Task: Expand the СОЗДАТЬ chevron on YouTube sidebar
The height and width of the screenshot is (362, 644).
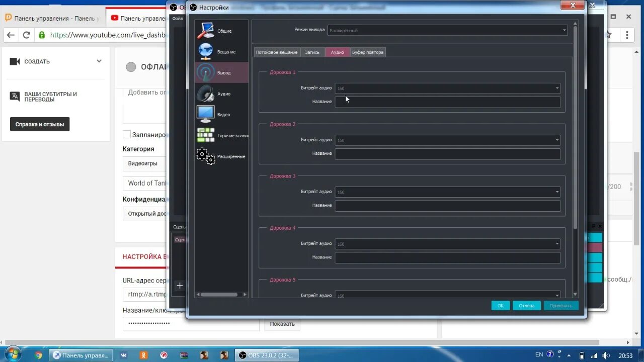Action: [x=99, y=61]
